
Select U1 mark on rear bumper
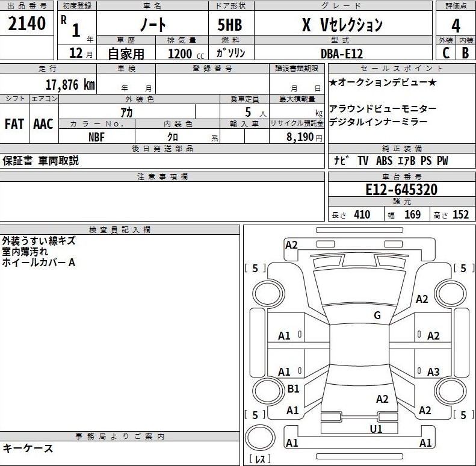click(376, 429)
